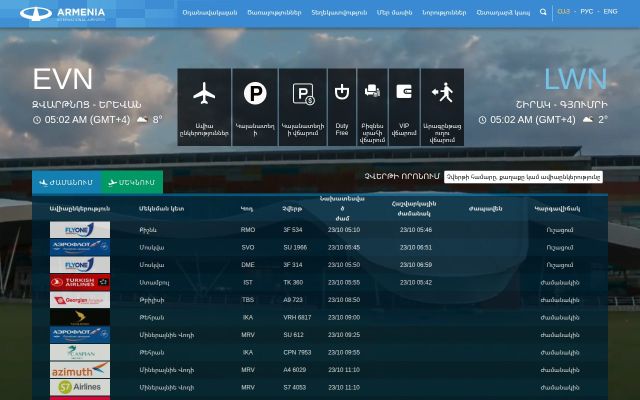
Task: Switch language to ENG
Action: point(610,11)
